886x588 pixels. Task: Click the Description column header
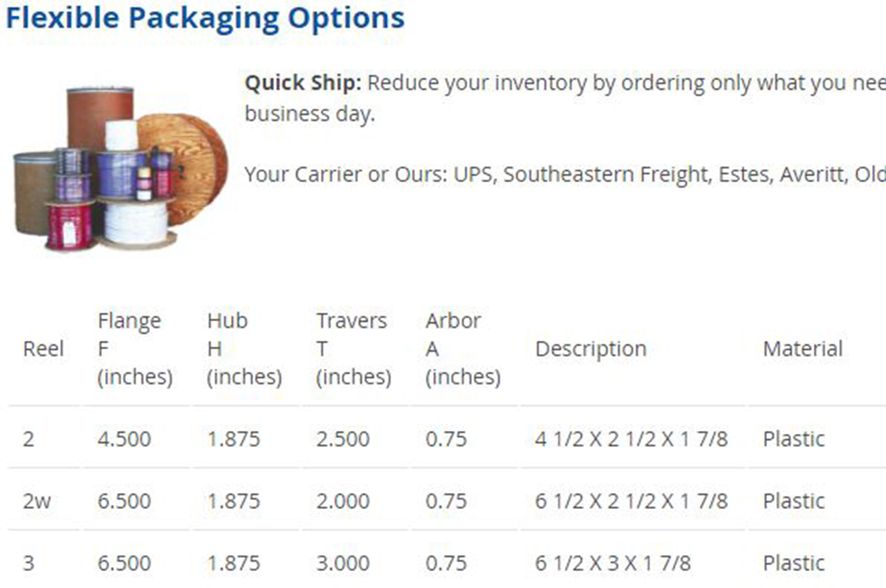[x=591, y=349]
